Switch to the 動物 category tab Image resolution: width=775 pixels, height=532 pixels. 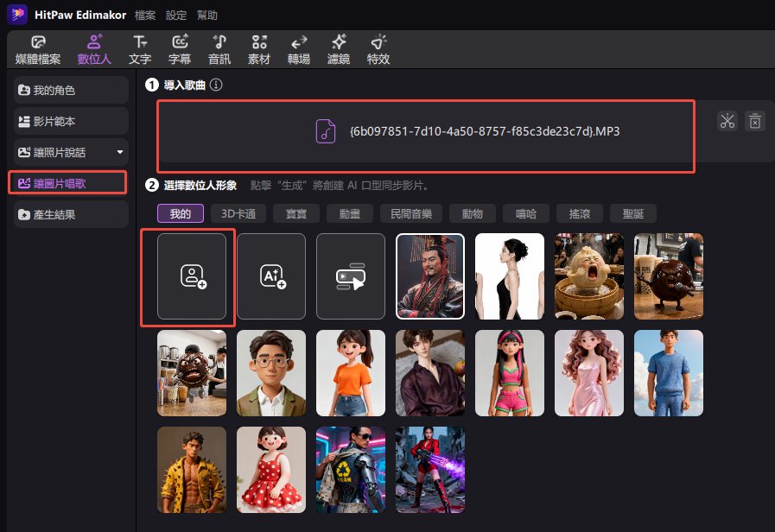point(472,213)
